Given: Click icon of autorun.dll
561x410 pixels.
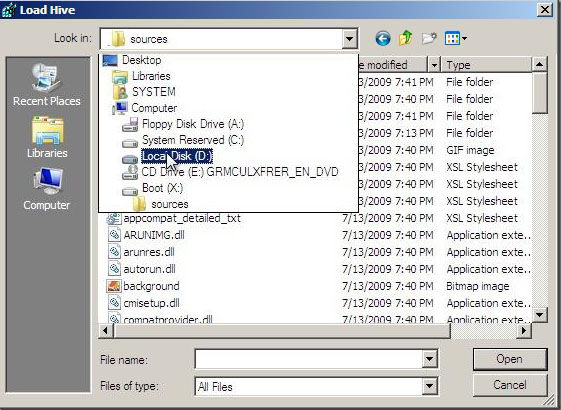Looking at the screenshot, I should coord(114,269).
